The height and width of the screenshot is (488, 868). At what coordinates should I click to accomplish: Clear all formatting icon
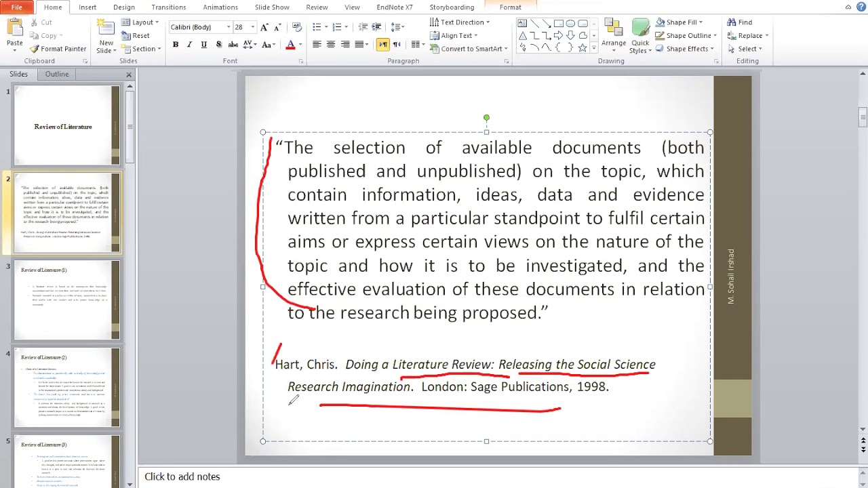point(298,27)
